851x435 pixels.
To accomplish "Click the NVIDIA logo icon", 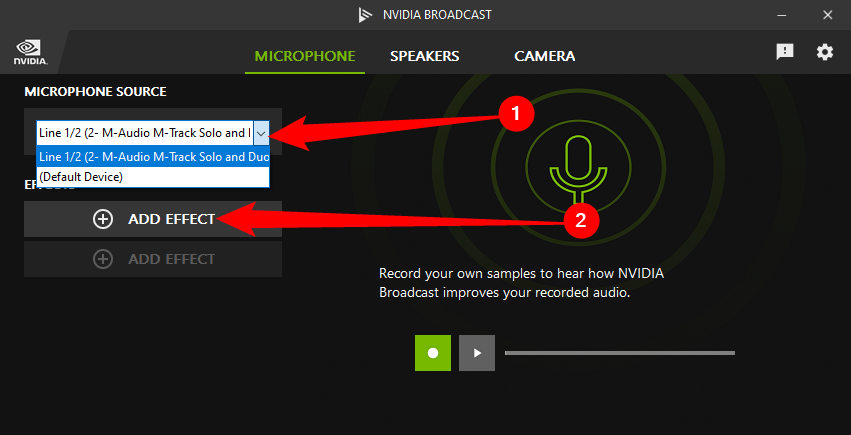I will point(27,51).
